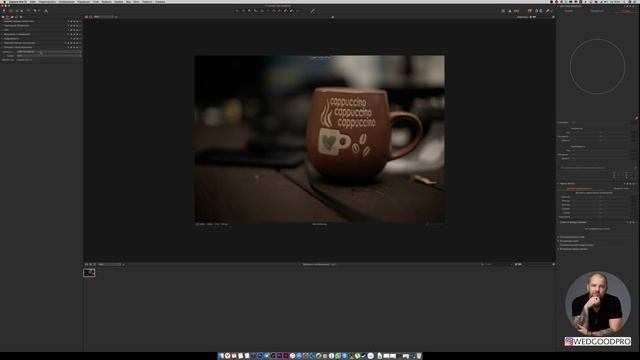Select the mug thumbnail in the browser strip
The image size is (640, 360).
pos(89,273)
